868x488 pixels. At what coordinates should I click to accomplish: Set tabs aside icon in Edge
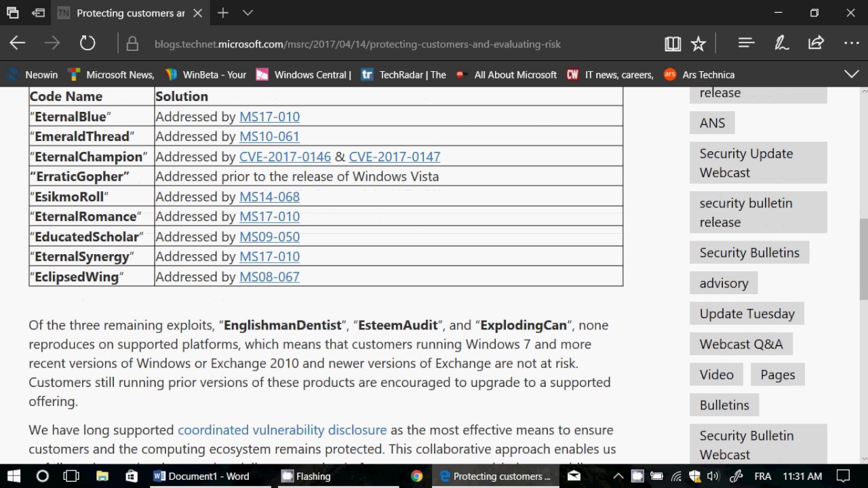coord(38,13)
